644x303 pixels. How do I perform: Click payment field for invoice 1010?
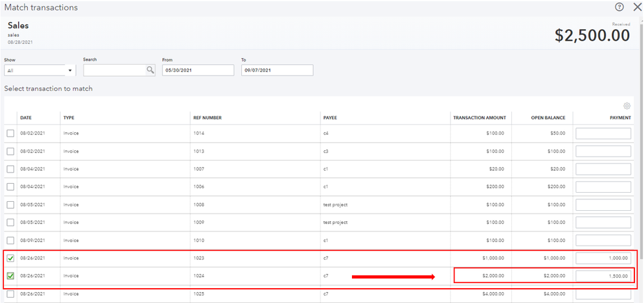(603, 240)
